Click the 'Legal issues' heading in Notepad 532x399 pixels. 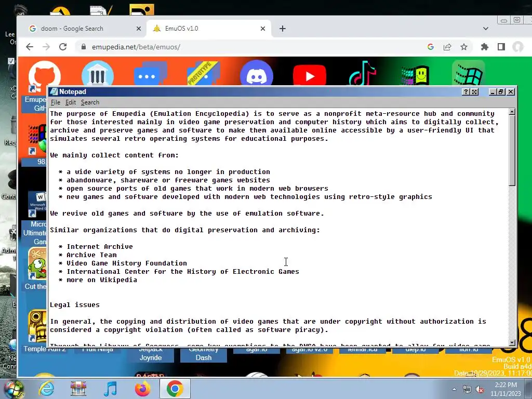pos(75,304)
